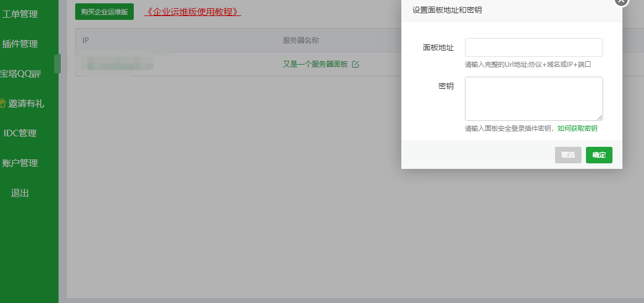Open 插件管理 in the sidebar

[x=20, y=44]
